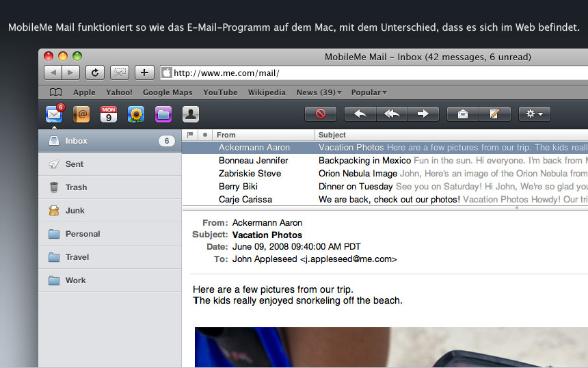The image size is (588, 368).
Task: Click the Orion Nebula Image subject
Action: (x=358, y=173)
